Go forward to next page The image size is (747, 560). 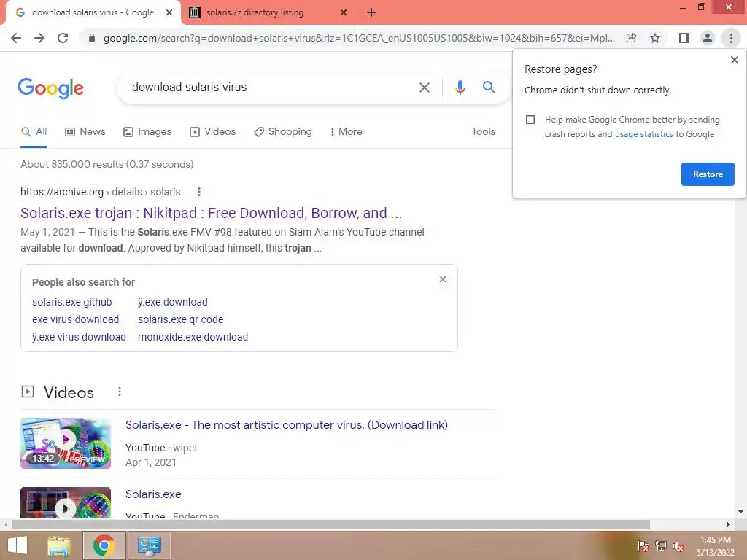tap(39, 38)
